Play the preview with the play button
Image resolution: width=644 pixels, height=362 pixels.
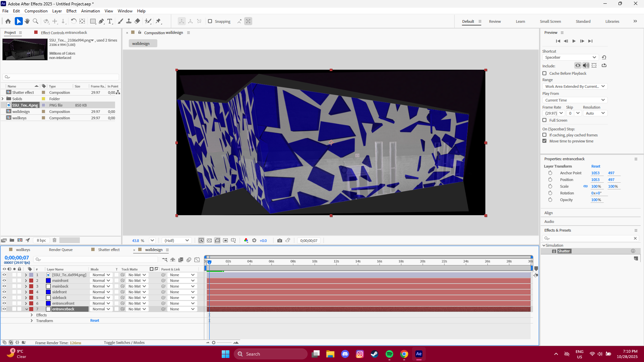click(x=574, y=41)
